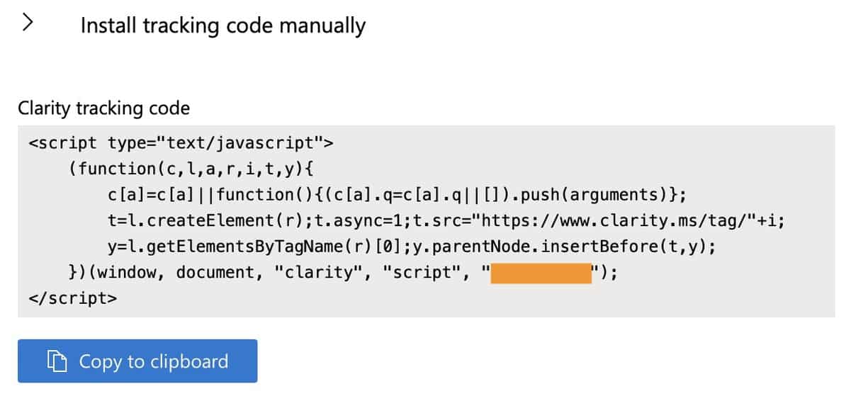Click the closing </script> tag
The image size is (868, 406).
pos(73,298)
